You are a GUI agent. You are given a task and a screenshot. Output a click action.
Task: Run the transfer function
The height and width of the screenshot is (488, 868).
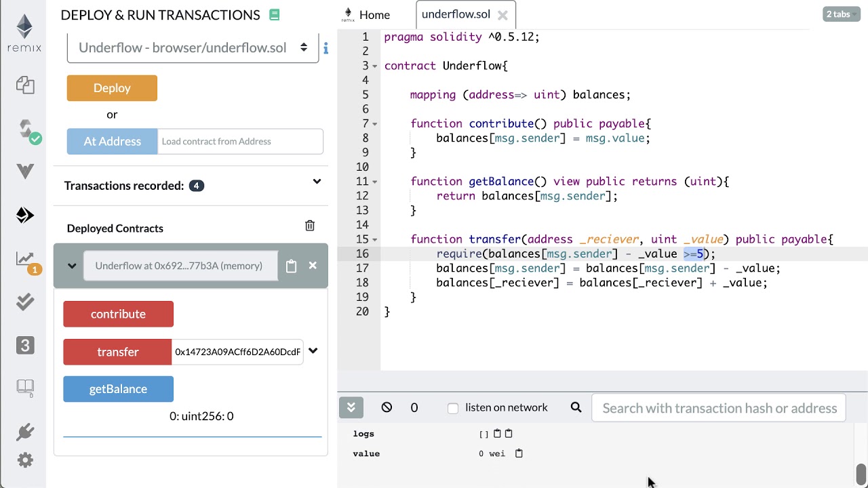pos(117,352)
